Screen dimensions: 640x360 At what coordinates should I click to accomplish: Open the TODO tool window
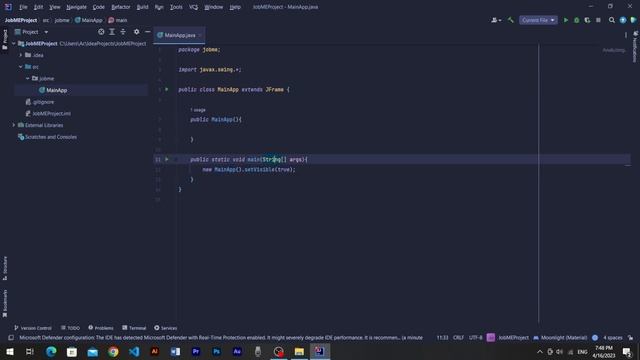click(x=70, y=328)
